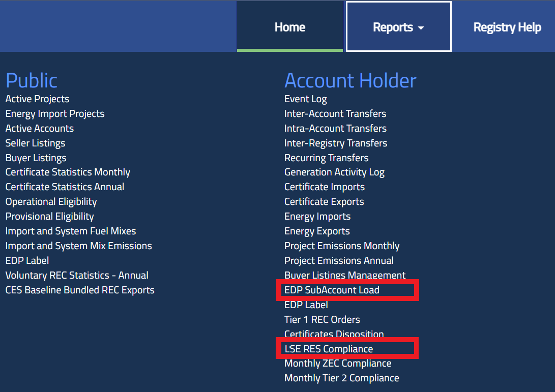
Task: Click Certificate Statistics Monthly
Action: (x=68, y=172)
